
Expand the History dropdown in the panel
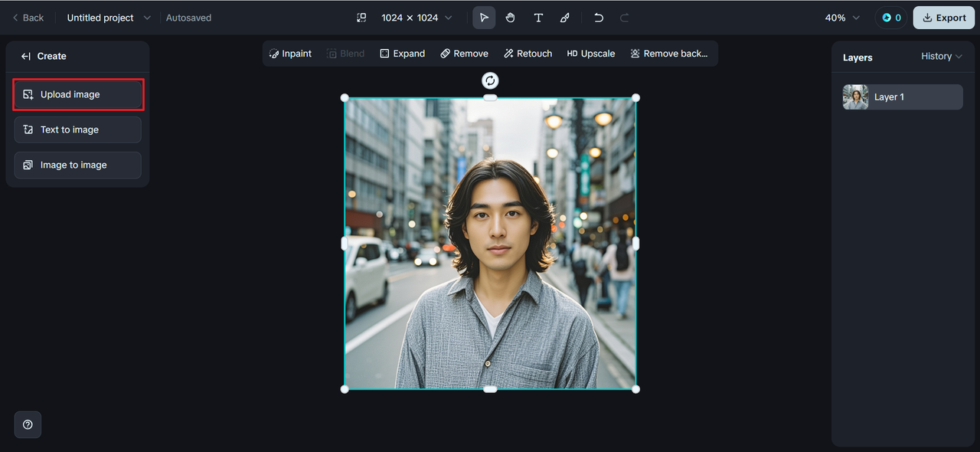pos(941,57)
